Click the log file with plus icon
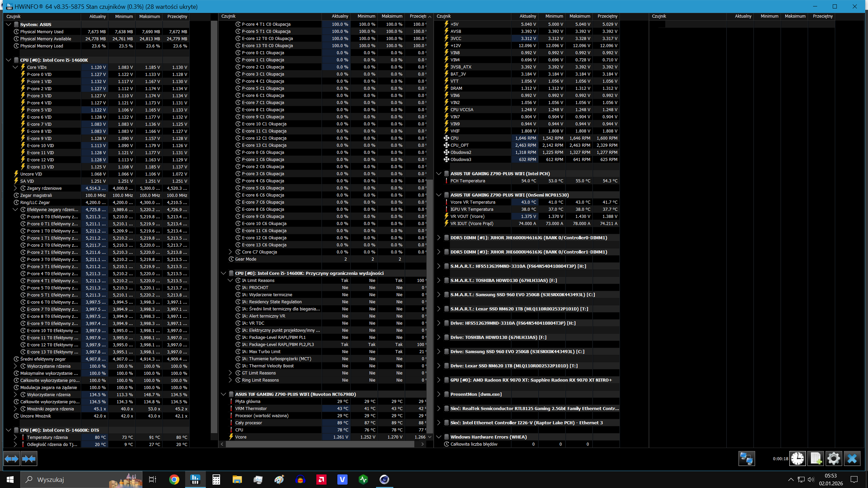Image resolution: width=868 pixels, height=488 pixels. (816, 459)
